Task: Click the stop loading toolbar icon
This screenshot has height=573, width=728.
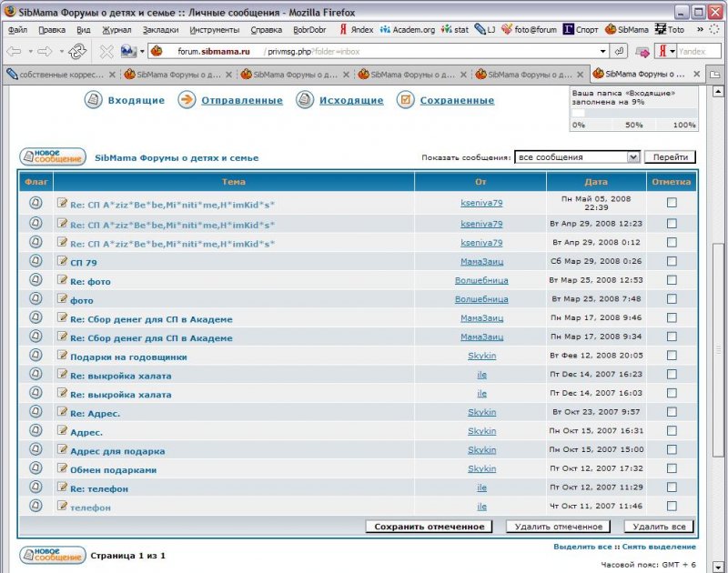Action: pos(106,52)
